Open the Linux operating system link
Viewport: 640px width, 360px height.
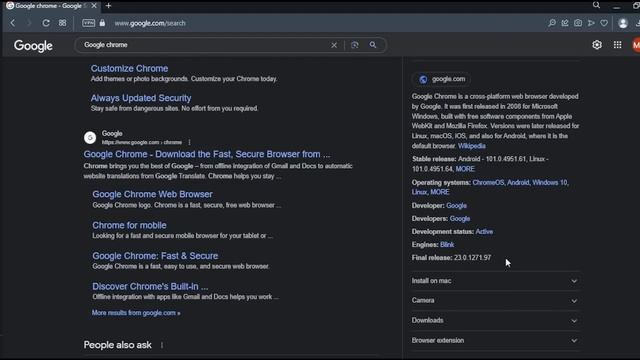coord(419,192)
